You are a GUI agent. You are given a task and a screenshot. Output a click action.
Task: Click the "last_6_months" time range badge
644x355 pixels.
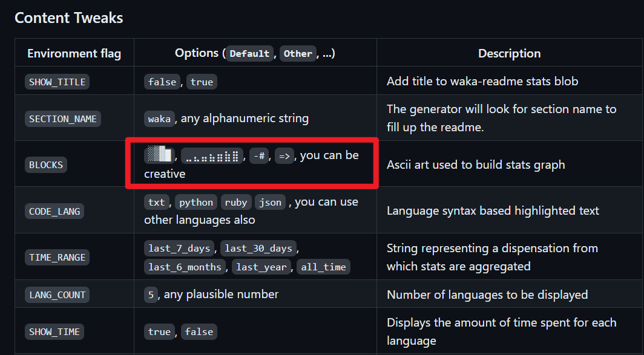(185, 267)
